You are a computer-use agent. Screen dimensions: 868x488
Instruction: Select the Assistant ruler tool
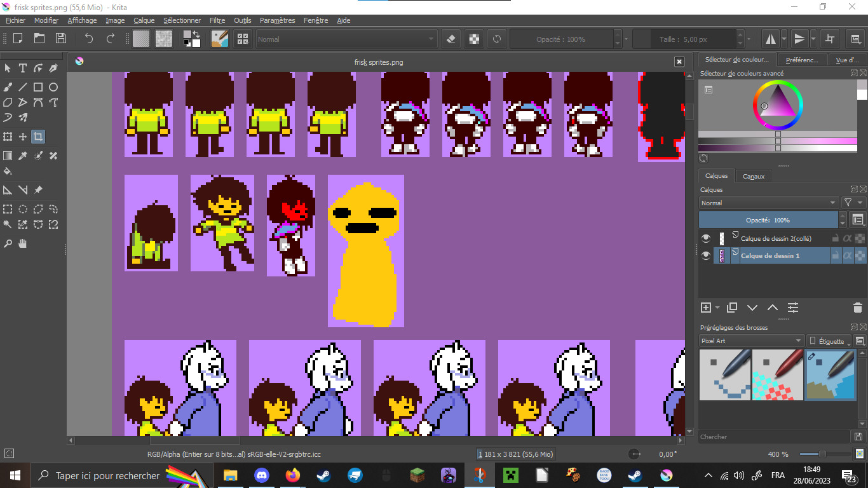(8, 190)
